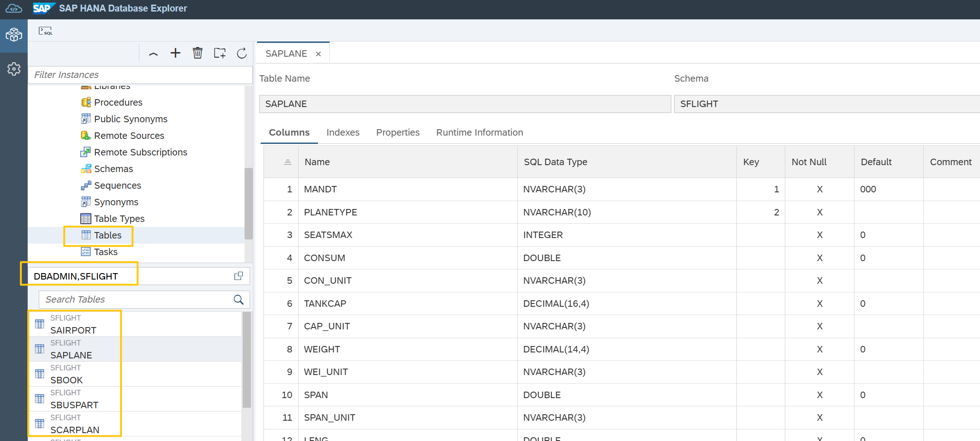Viewport: 980px width, 441px height.
Task: Click the catalog tree vertical scrollbar
Action: [x=249, y=203]
